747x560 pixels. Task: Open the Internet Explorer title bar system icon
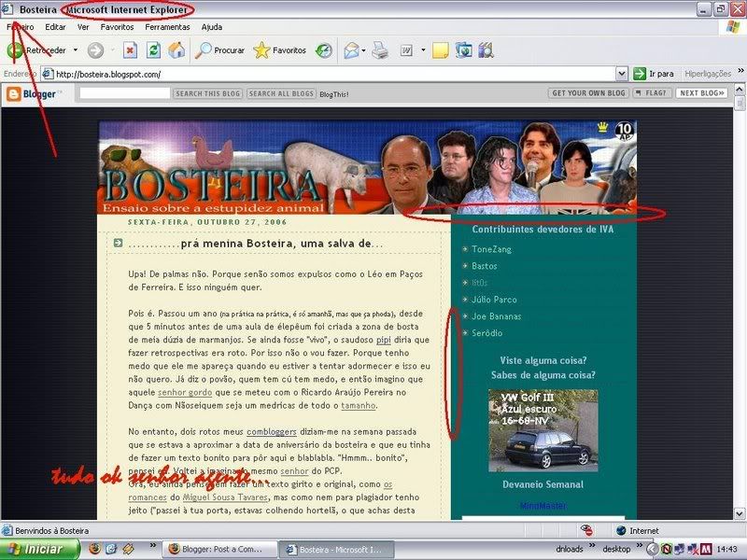pos(7,9)
